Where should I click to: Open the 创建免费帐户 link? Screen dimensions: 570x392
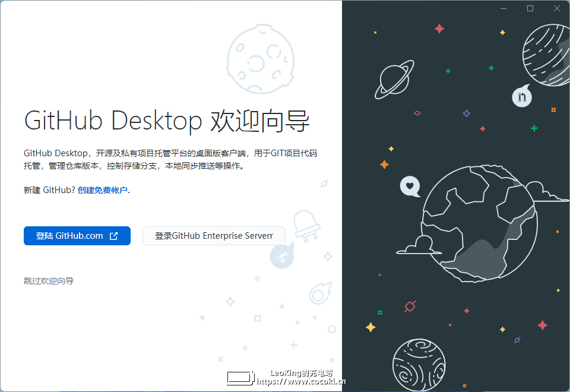103,190
